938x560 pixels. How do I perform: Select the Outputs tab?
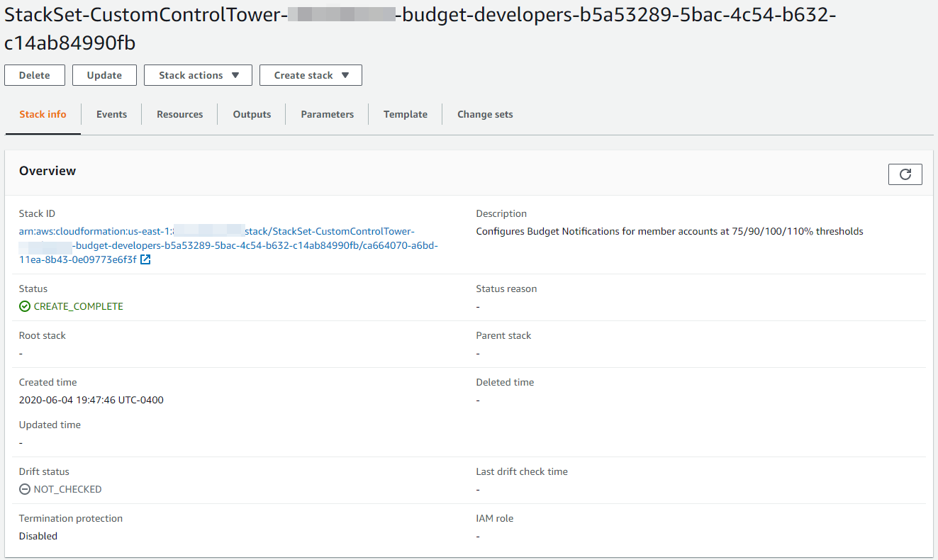click(252, 114)
